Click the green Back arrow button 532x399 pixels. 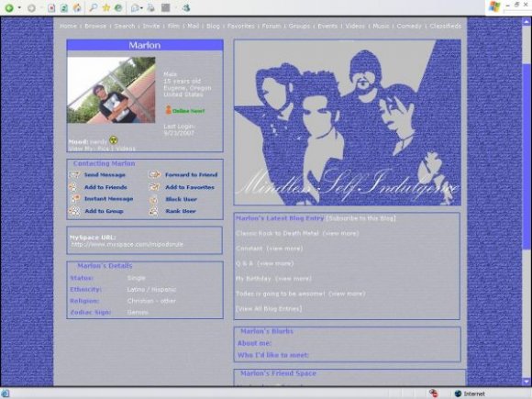coord(9,8)
